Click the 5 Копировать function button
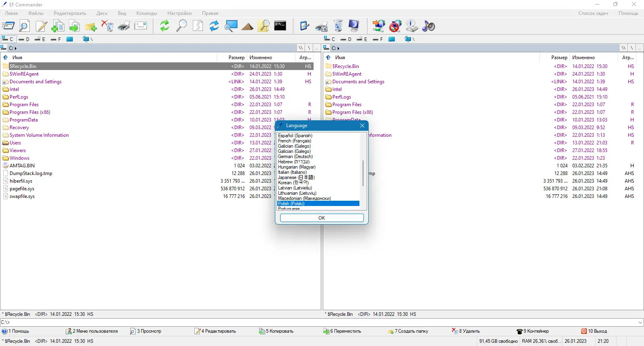Viewport: 644px width, 346px height. [276, 331]
